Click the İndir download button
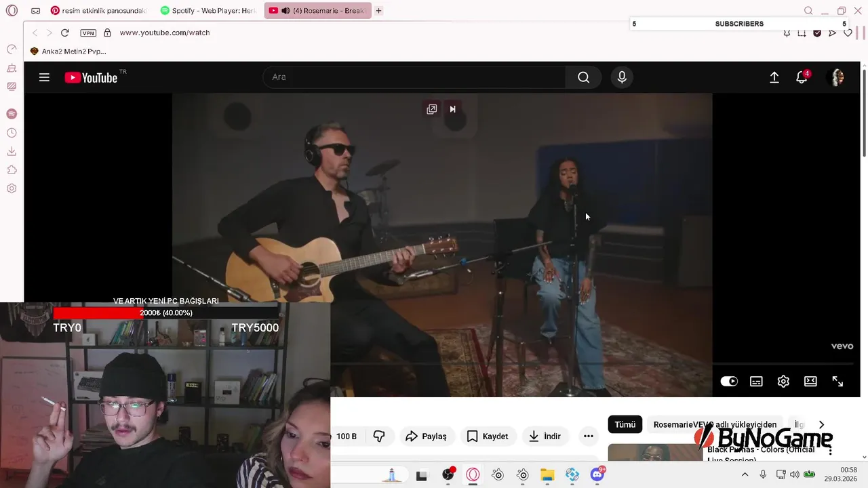The image size is (868, 488). [x=545, y=436]
